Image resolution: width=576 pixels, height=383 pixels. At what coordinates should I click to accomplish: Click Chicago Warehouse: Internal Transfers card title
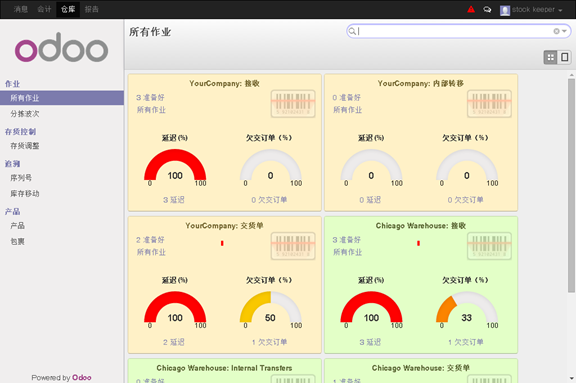point(224,368)
